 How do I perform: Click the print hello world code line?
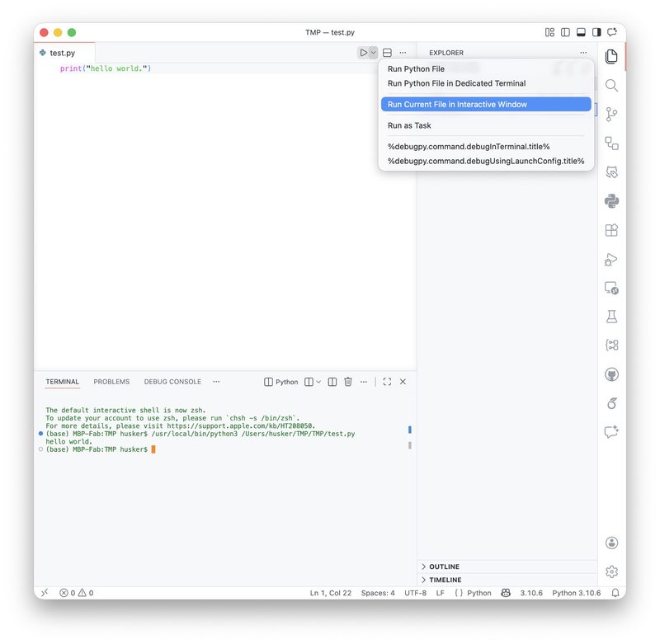point(106,68)
